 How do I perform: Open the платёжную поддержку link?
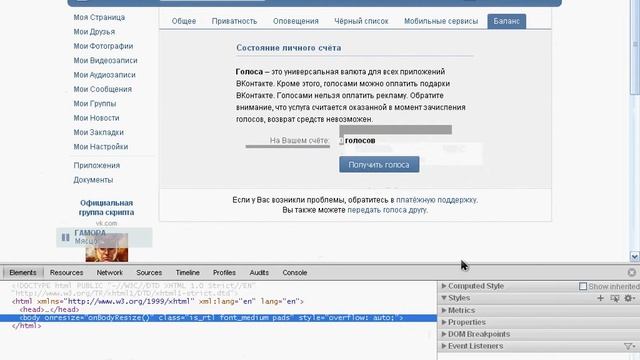[436, 200]
